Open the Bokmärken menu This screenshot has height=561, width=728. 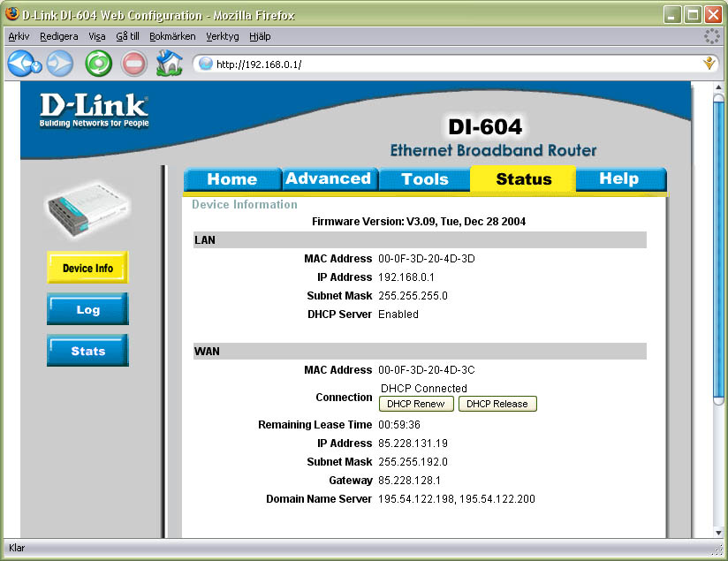tap(172, 36)
